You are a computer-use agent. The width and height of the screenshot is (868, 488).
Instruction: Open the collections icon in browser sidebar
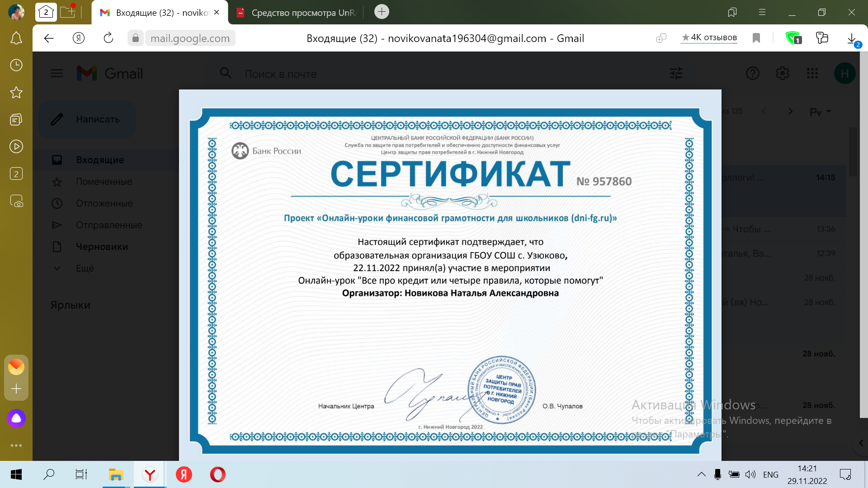pos(16,120)
